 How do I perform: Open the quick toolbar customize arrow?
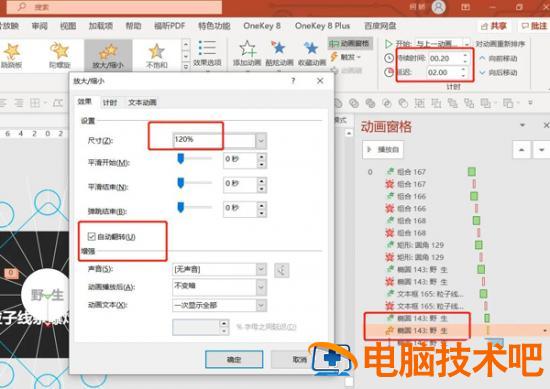[530, 103]
